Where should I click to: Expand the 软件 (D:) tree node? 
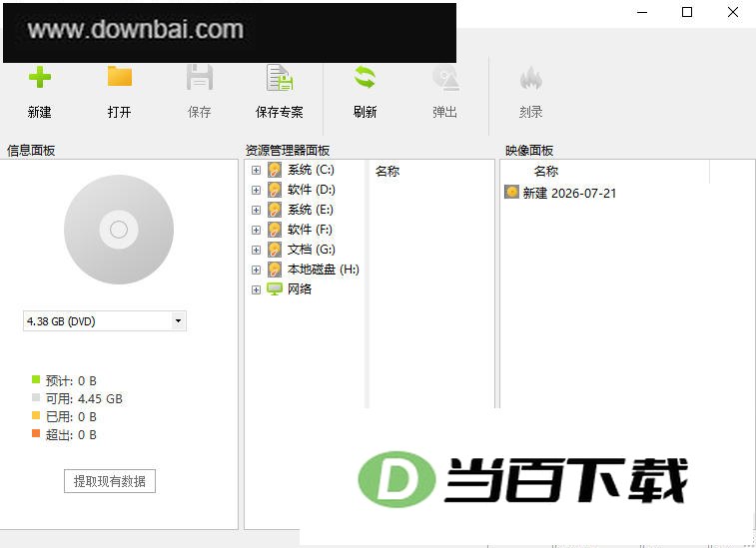click(x=256, y=190)
